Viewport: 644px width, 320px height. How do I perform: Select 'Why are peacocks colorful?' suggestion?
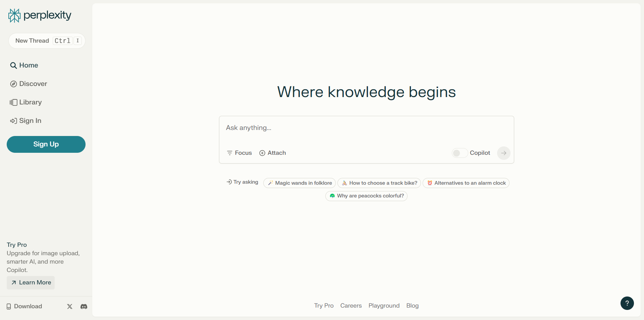pos(366,196)
